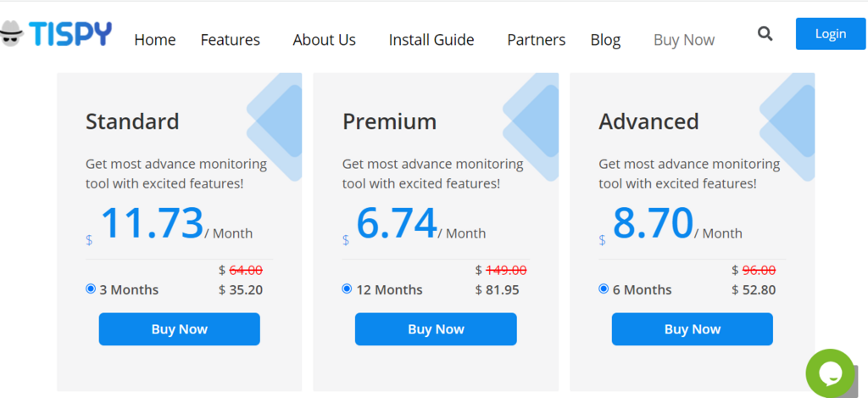
Task: Click the Advanced plan $52.80 price
Action: (754, 290)
